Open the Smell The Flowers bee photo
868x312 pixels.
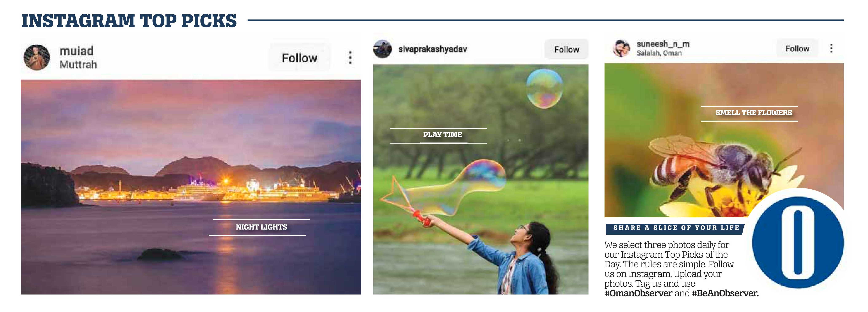(724, 140)
